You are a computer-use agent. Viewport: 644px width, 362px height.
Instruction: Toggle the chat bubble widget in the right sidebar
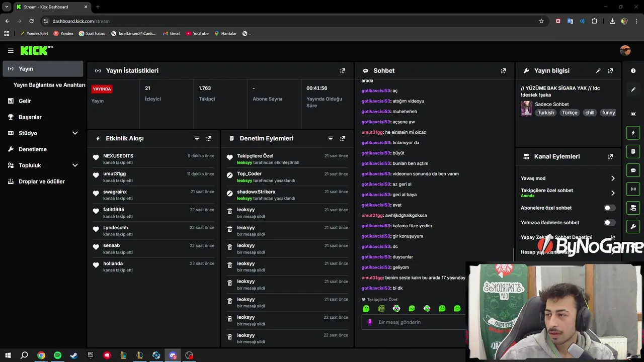pyautogui.click(x=633, y=170)
